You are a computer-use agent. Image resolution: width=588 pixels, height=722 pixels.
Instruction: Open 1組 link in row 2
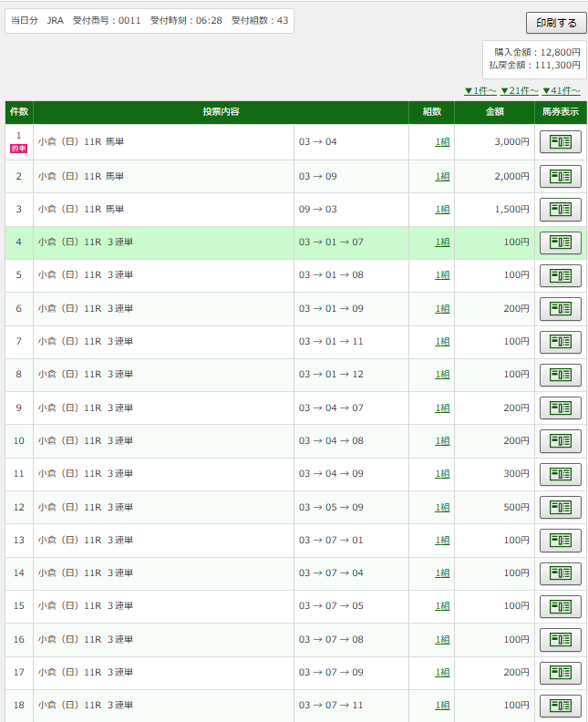[442, 177]
